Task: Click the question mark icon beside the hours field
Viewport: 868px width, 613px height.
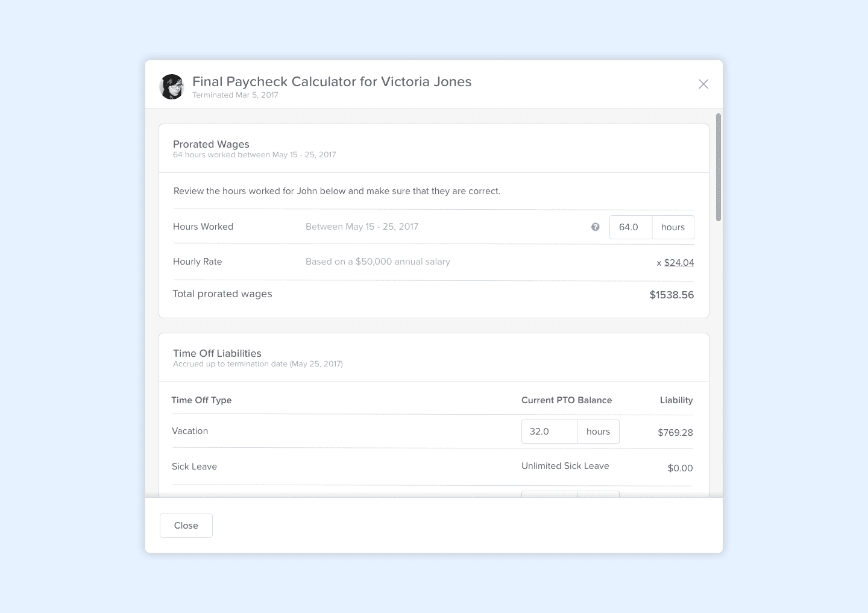Action: pyautogui.click(x=596, y=227)
